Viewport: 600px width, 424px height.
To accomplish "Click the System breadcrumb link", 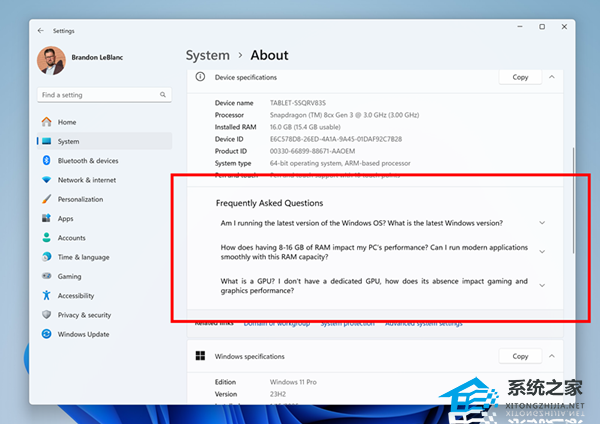I will pyautogui.click(x=208, y=55).
